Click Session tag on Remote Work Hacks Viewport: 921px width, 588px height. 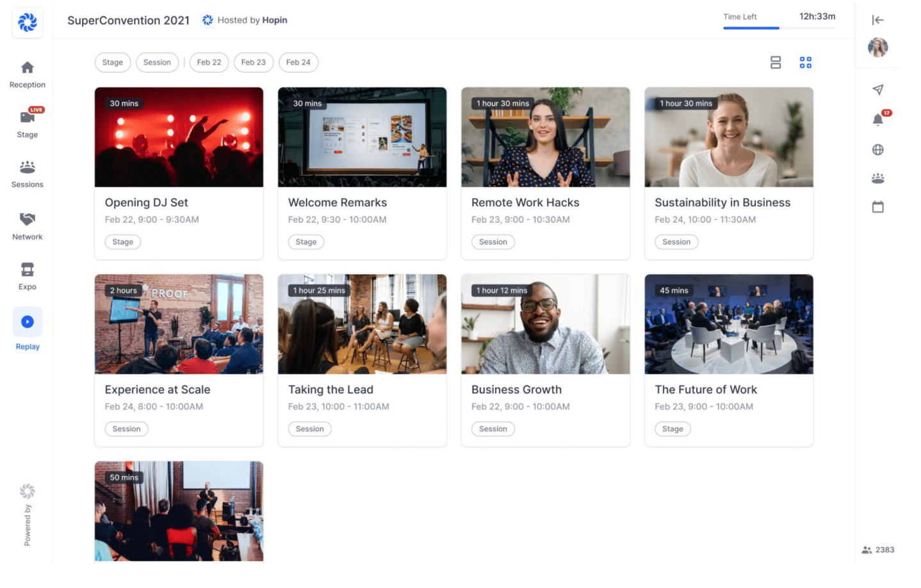(x=493, y=242)
